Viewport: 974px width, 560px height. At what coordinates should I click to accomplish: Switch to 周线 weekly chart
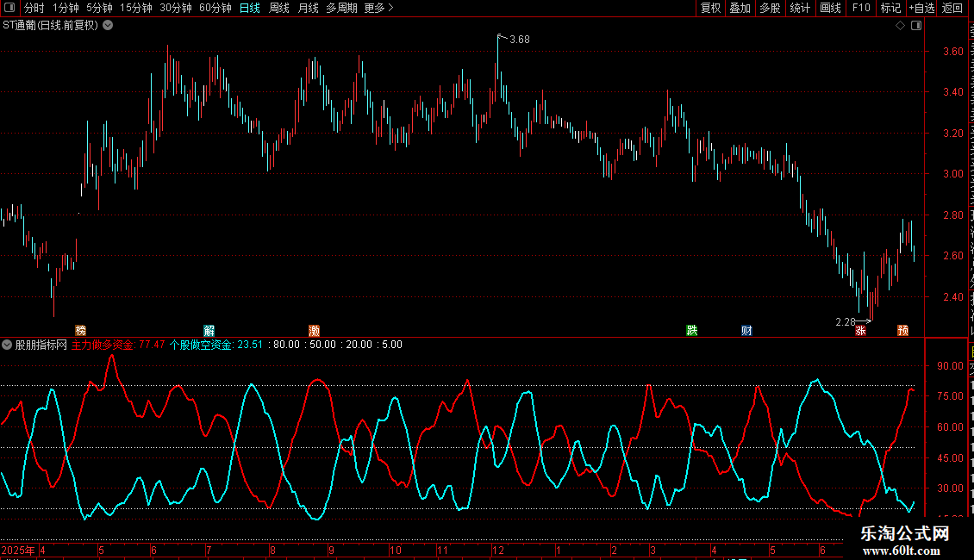279,8
